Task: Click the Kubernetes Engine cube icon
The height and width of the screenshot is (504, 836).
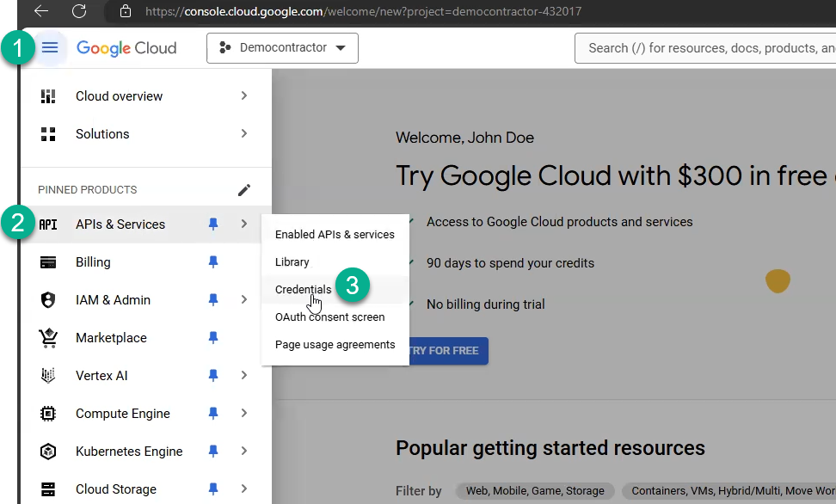Action: click(48, 452)
